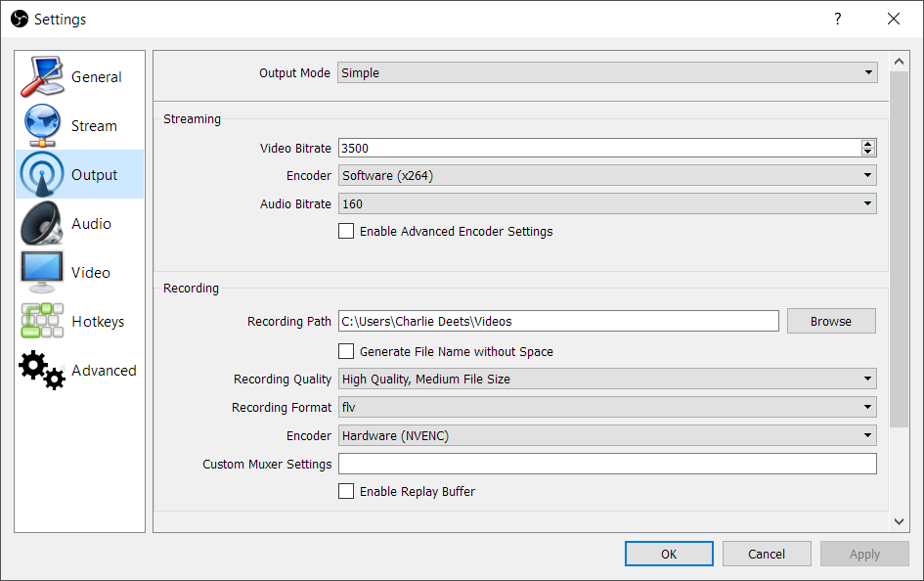Click the General wrench-and-monitor icon
Image resolution: width=924 pixels, height=581 pixels.
click(x=42, y=76)
